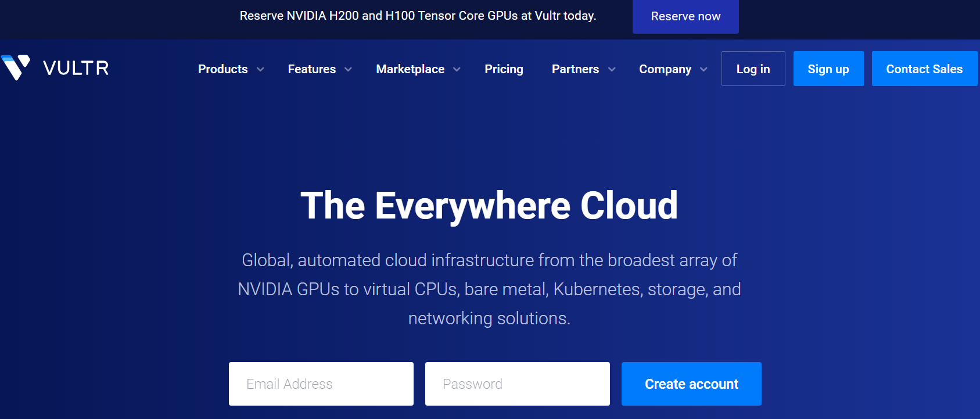
Task: Click the Sign up button
Action: [828, 69]
